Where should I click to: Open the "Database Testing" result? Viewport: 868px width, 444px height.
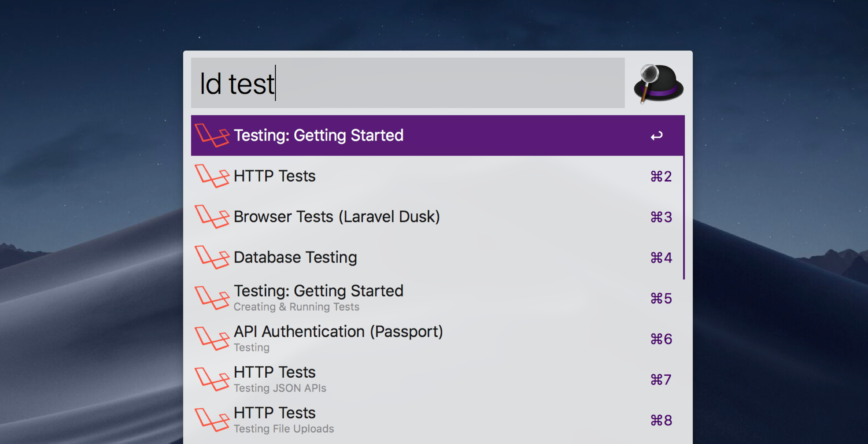click(x=295, y=257)
